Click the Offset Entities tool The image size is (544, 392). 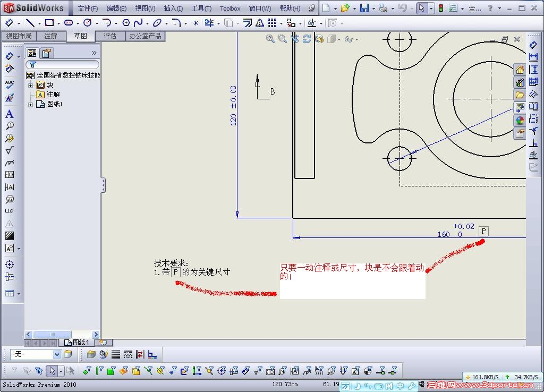(x=248, y=23)
